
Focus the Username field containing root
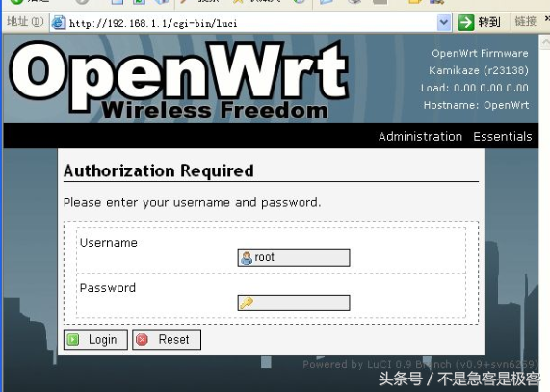[x=294, y=258]
